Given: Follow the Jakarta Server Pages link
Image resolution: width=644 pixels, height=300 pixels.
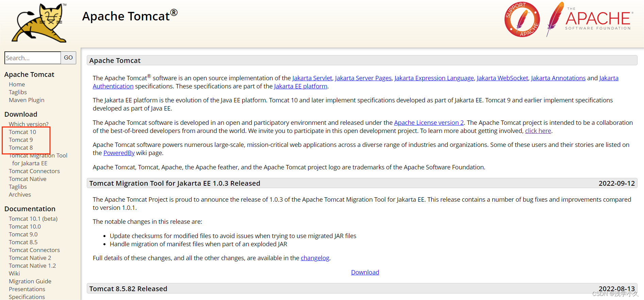Looking at the screenshot, I should [363, 78].
